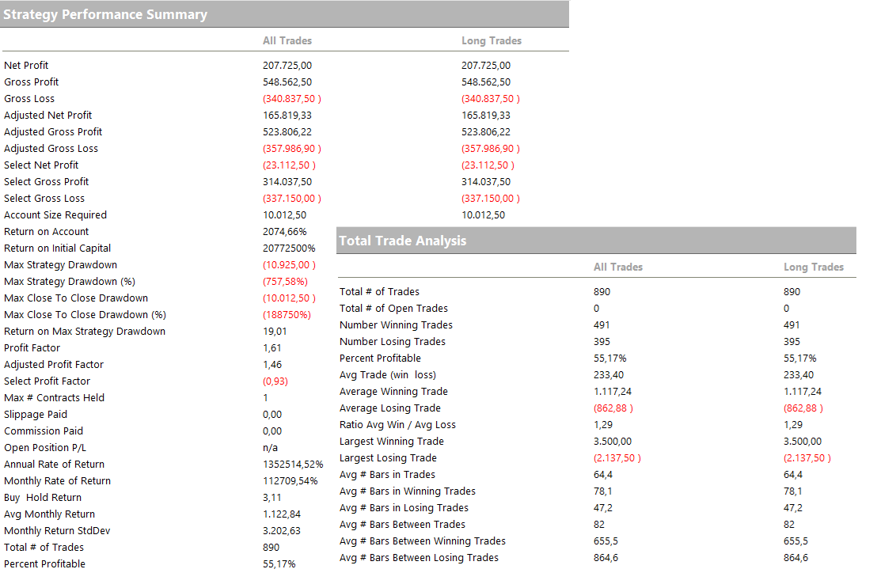
Task: Click the Account Size Required label
Action: tap(55, 215)
